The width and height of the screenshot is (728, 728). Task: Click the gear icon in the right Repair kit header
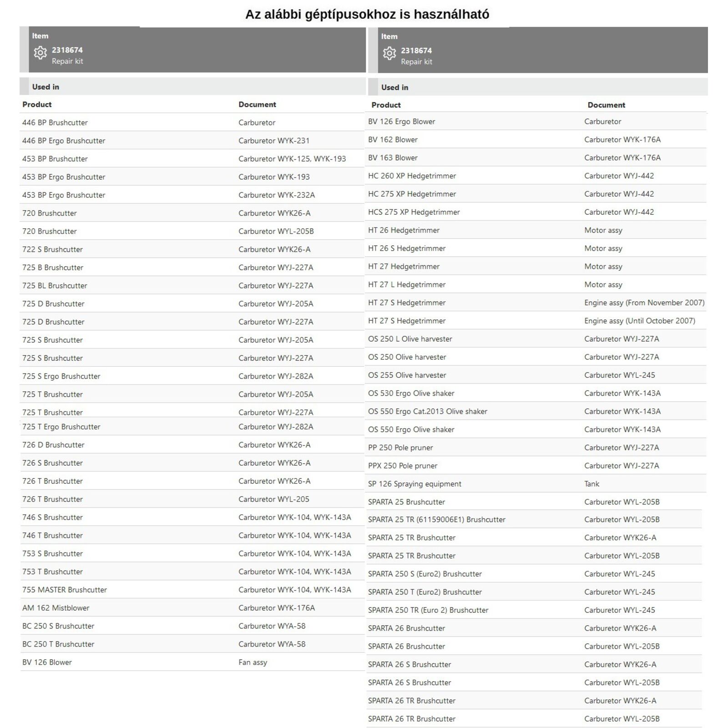click(389, 54)
